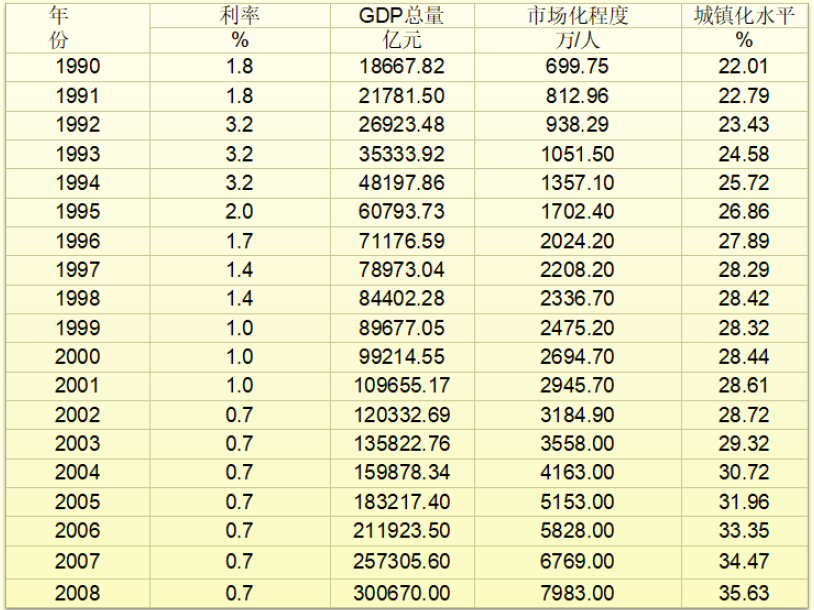Click market value 938.29

pos(577,125)
